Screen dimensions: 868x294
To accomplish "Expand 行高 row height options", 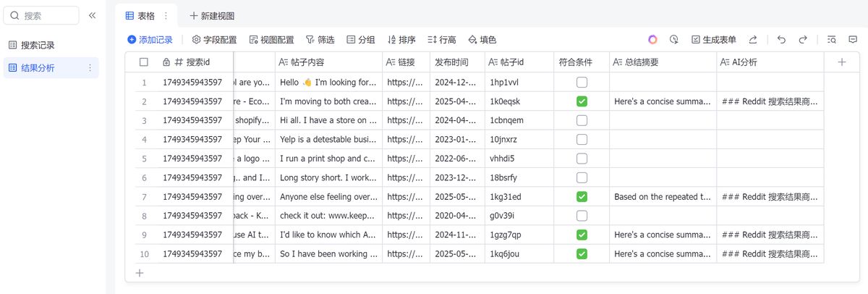I will pyautogui.click(x=441, y=40).
